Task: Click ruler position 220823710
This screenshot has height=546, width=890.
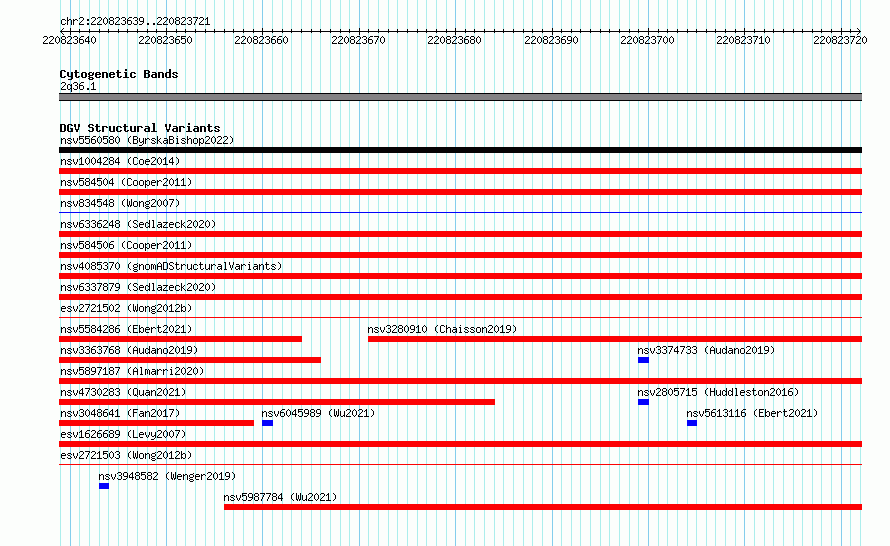Action: click(x=743, y=40)
